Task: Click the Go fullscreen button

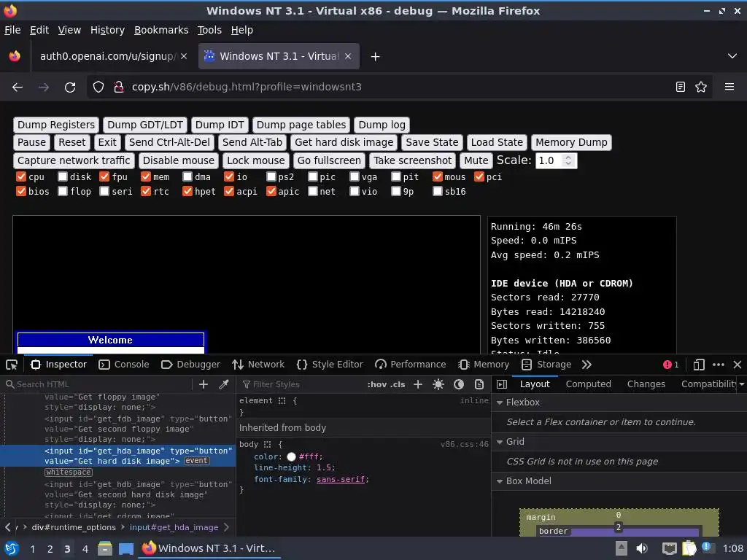Action: [x=330, y=160]
